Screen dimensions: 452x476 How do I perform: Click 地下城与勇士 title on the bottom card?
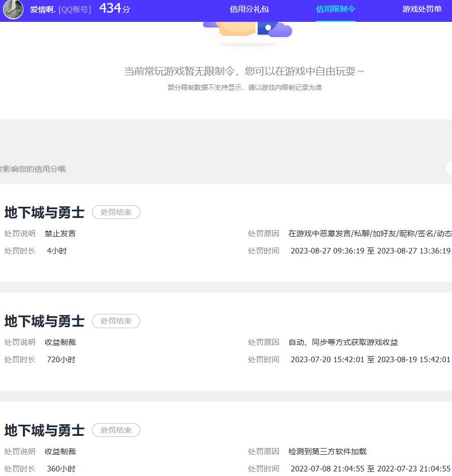[44, 430]
